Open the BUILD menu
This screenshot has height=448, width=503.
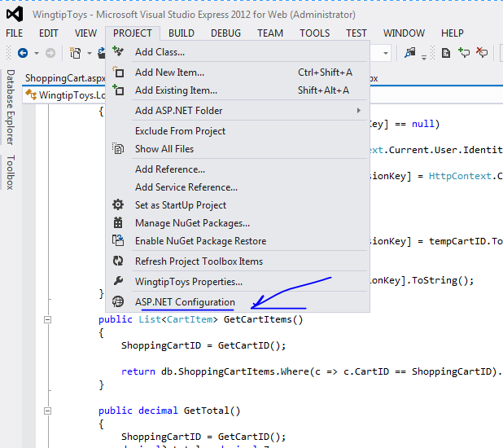pyautogui.click(x=182, y=33)
